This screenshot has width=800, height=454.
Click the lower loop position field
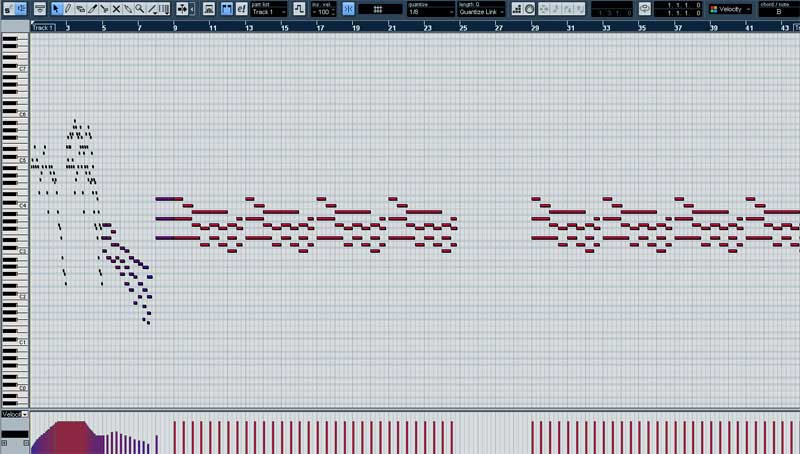680,13
